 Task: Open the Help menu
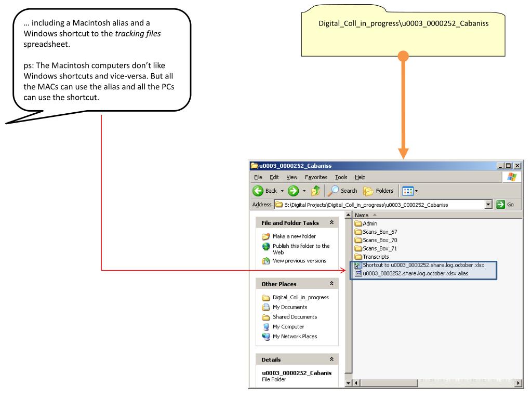pyautogui.click(x=360, y=177)
